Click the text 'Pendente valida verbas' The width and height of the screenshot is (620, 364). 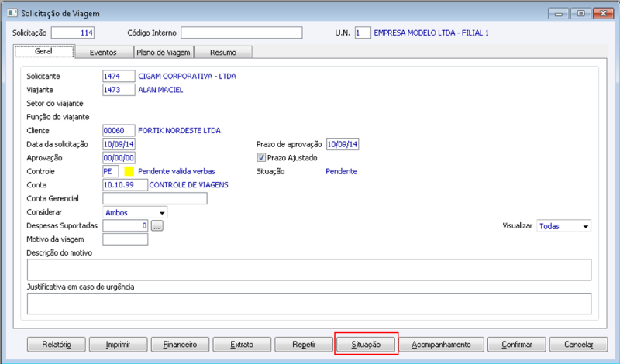pyautogui.click(x=177, y=171)
